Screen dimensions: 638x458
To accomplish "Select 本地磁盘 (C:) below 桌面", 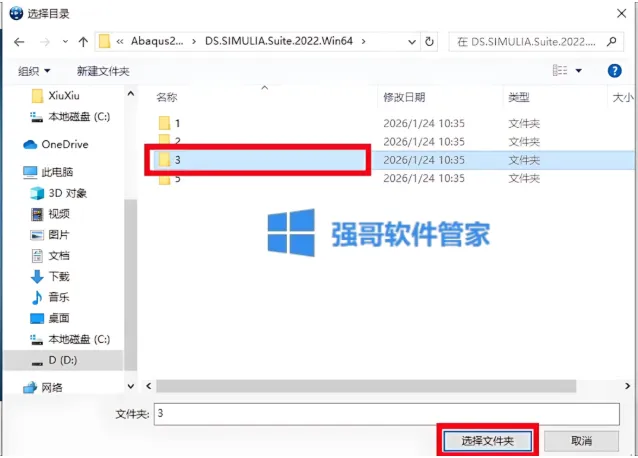I will [79, 339].
